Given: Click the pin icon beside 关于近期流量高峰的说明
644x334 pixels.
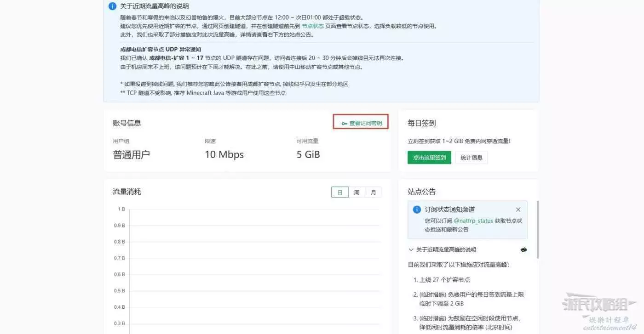Looking at the screenshot, I should pyautogui.click(x=523, y=250).
